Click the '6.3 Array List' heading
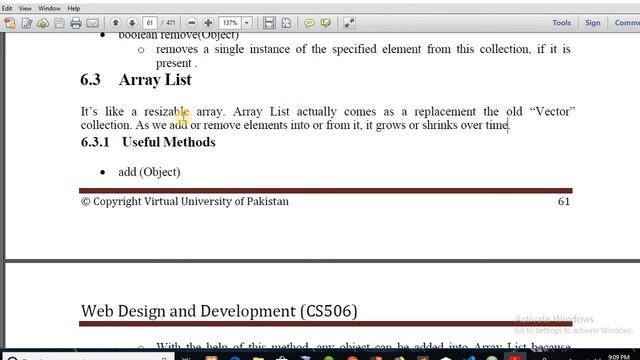The image size is (640, 360). click(136, 80)
